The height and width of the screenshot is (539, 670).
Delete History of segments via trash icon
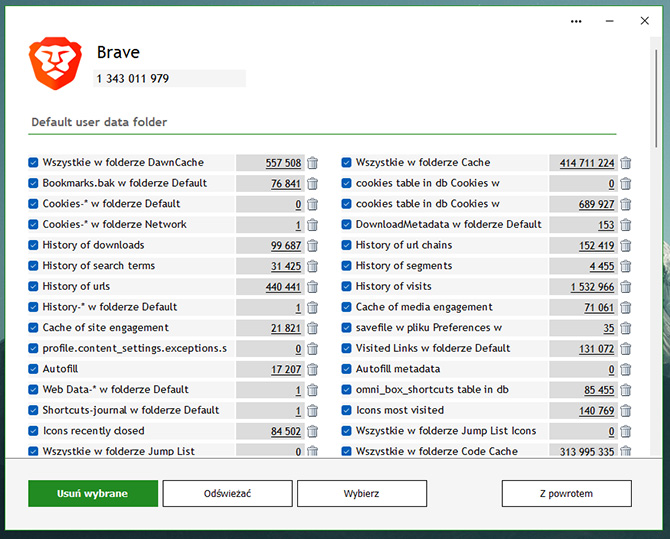coord(626,266)
